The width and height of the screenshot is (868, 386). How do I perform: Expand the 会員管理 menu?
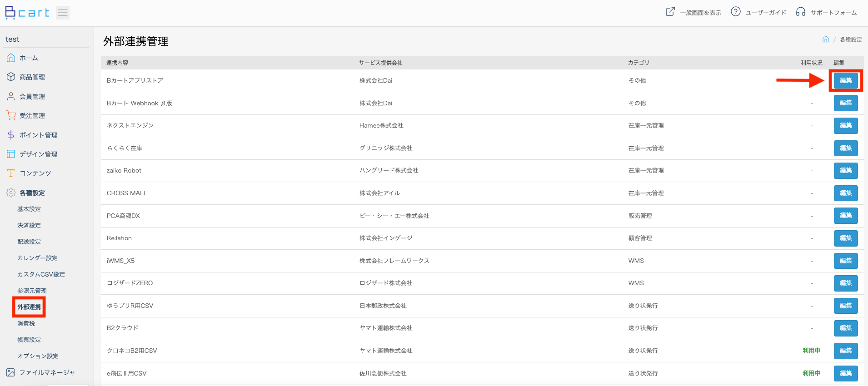pos(32,97)
